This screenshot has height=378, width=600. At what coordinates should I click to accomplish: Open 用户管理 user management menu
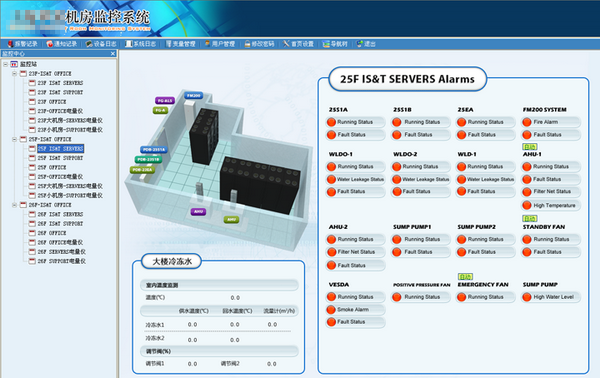coord(220,44)
